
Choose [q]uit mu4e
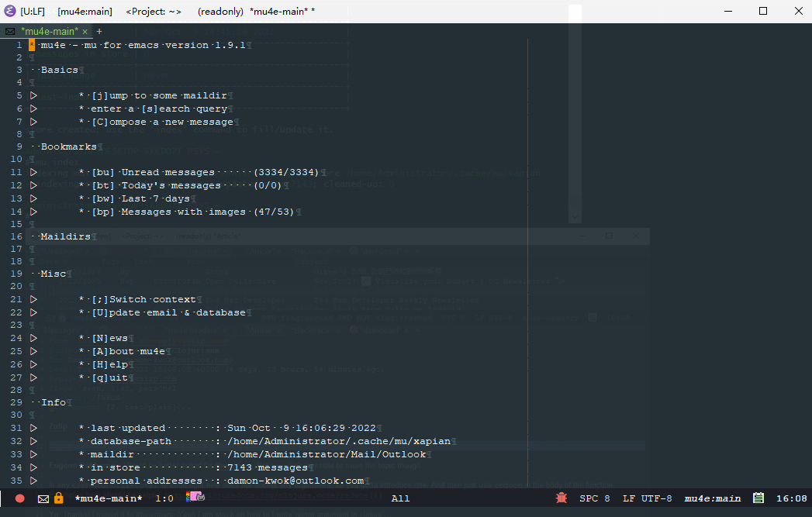click(x=109, y=377)
